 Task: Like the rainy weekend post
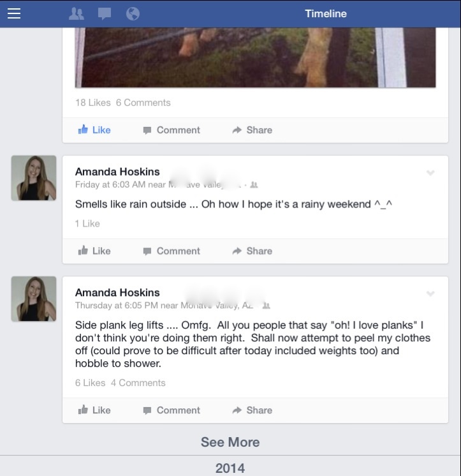[x=94, y=251]
